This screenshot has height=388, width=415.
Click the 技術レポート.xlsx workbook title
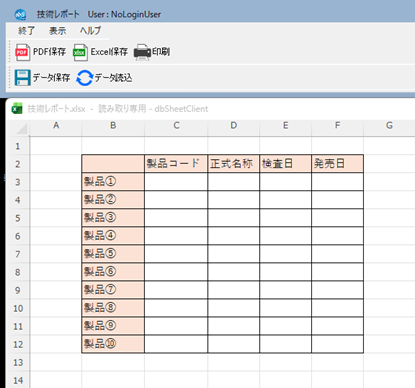56,109
